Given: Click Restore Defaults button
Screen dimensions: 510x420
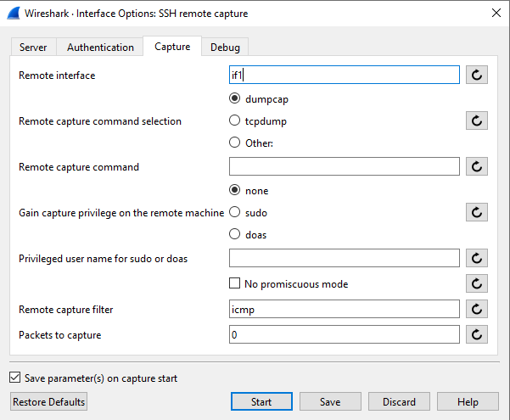Looking at the screenshot, I should (48, 402).
